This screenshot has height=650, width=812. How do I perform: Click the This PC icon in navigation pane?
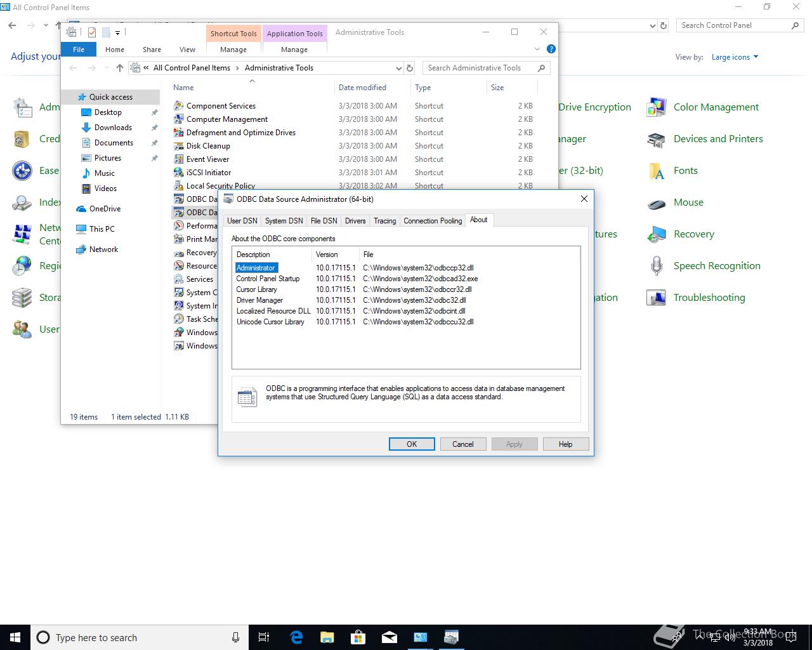pyautogui.click(x=81, y=229)
